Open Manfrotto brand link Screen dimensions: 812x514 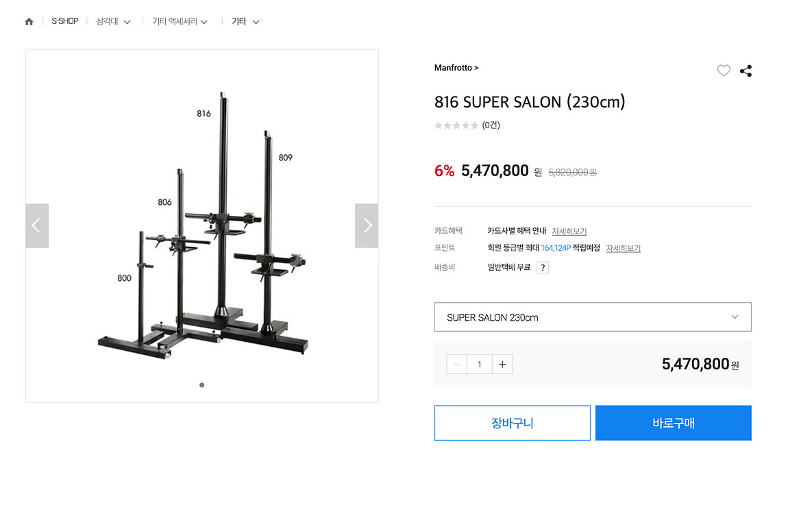click(x=456, y=68)
